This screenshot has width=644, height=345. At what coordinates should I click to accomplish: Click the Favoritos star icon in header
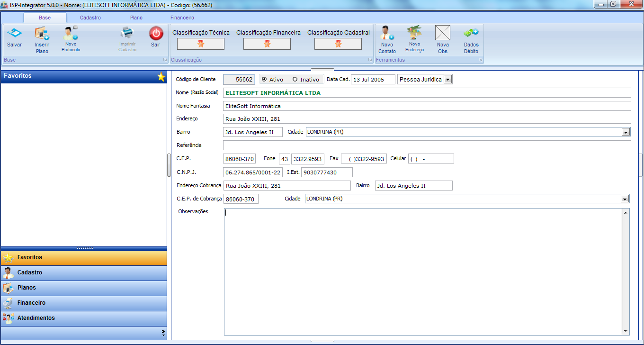[x=161, y=77]
